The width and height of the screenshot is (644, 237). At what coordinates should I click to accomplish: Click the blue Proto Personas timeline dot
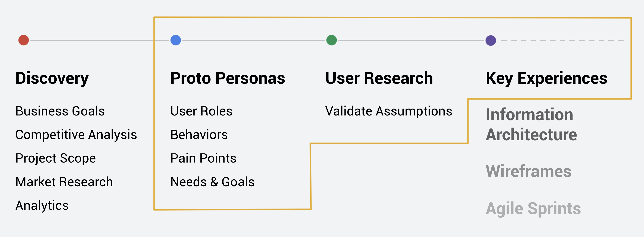[175, 40]
